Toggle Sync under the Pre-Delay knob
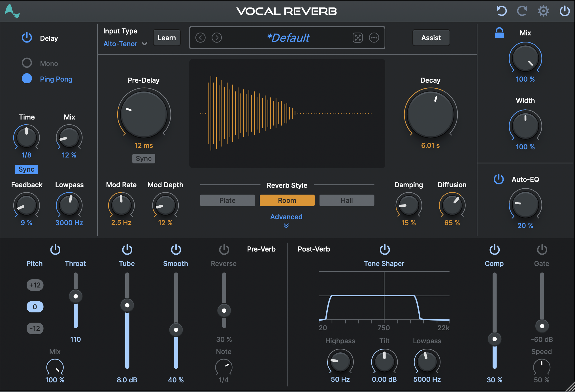 point(144,159)
